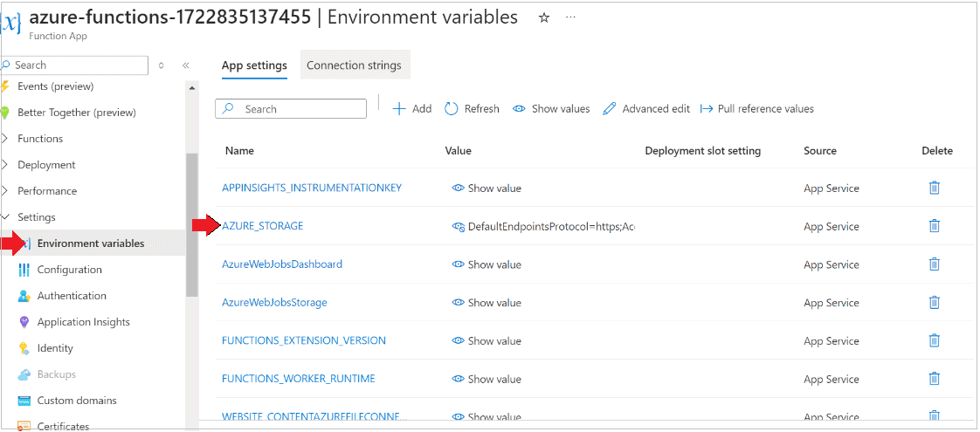Click the Deployment slot setting header
The width and height of the screenshot is (980, 432).
point(702,150)
